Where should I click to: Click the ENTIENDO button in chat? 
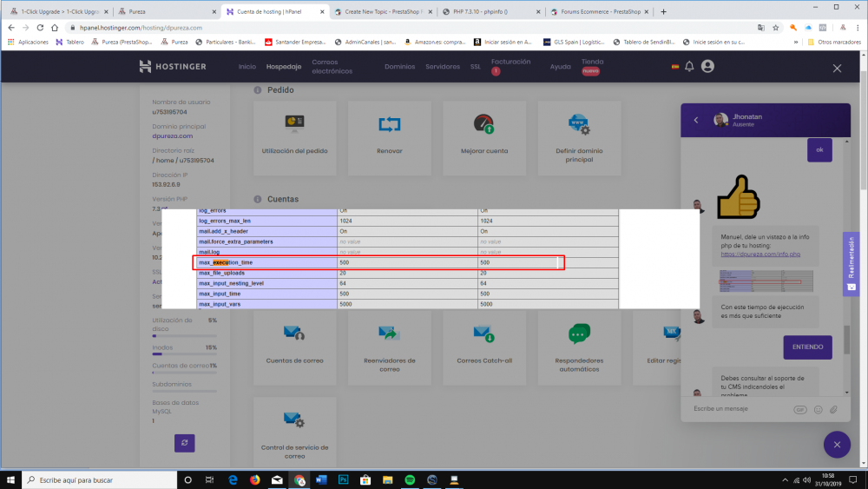tap(807, 347)
